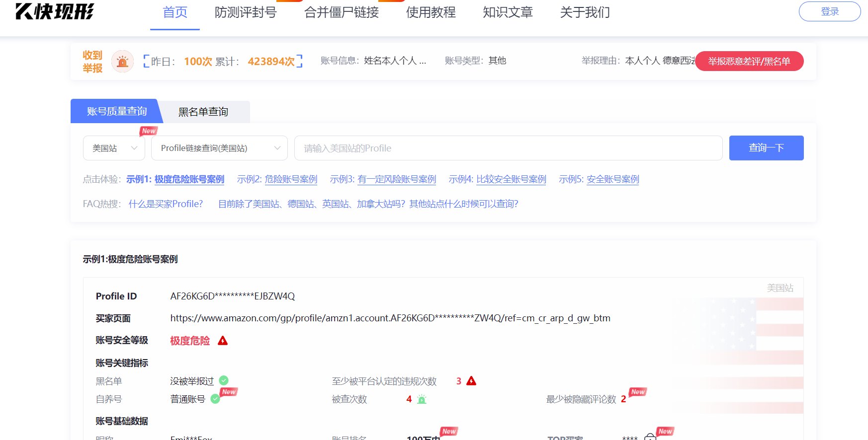Open the 防测评封号 menu
Viewport: 868px width, 440px height.
coord(246,12)
